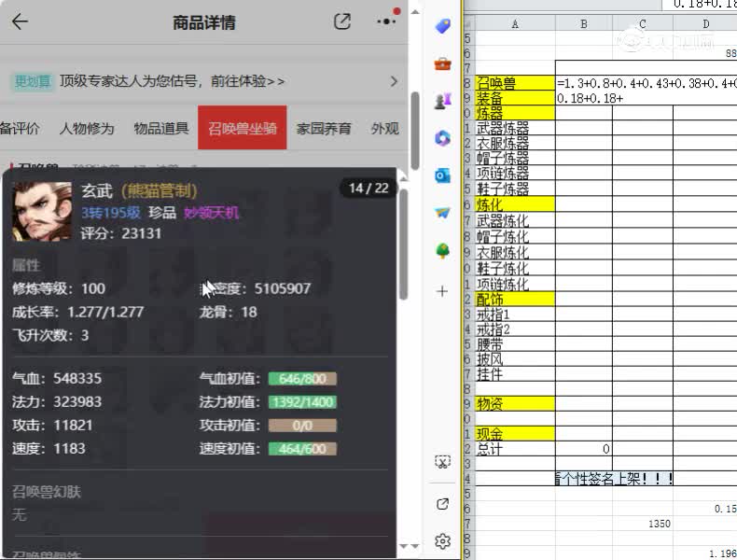This screenshot has width=737, height=560.
Task: Select the yellow 配饰 cell
Action: [x=515, y=300]
